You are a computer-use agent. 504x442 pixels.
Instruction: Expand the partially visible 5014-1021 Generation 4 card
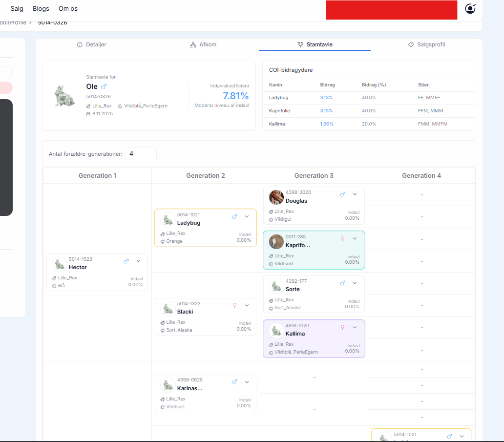[x=462, y=437]
